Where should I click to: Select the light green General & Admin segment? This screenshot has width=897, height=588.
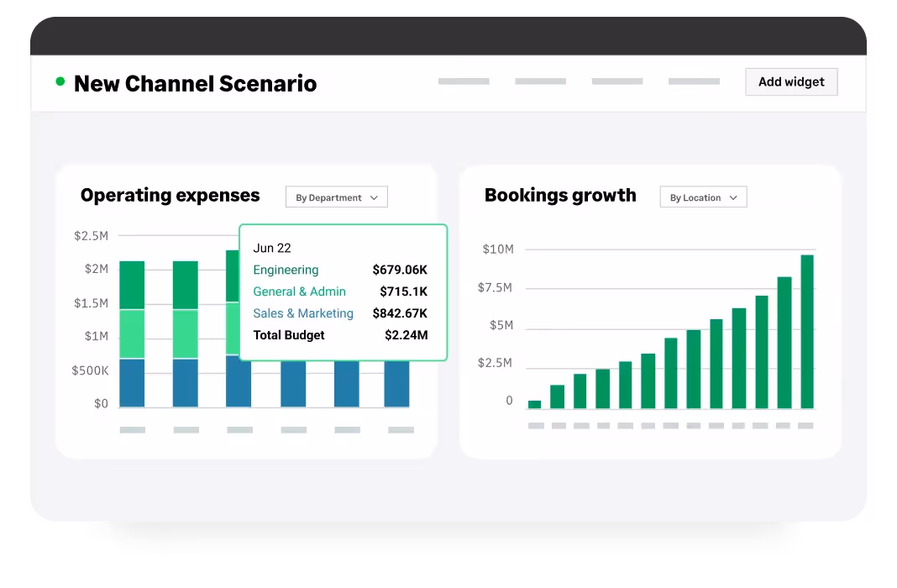click(x=131, y=332)
